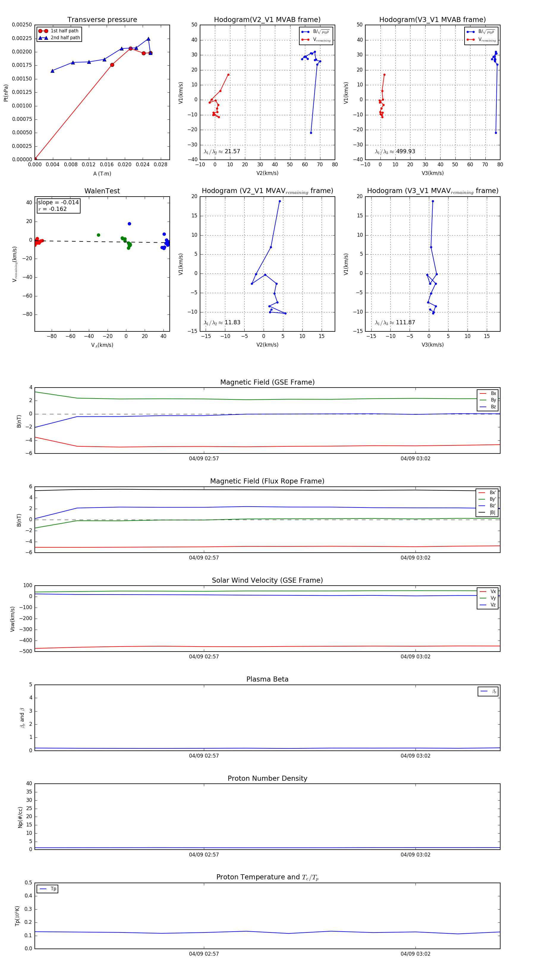Screen dimensions: 535x980
Task: Click 'Magnetic Field (GSE Frame)' title
Action: tap(267, 382)
